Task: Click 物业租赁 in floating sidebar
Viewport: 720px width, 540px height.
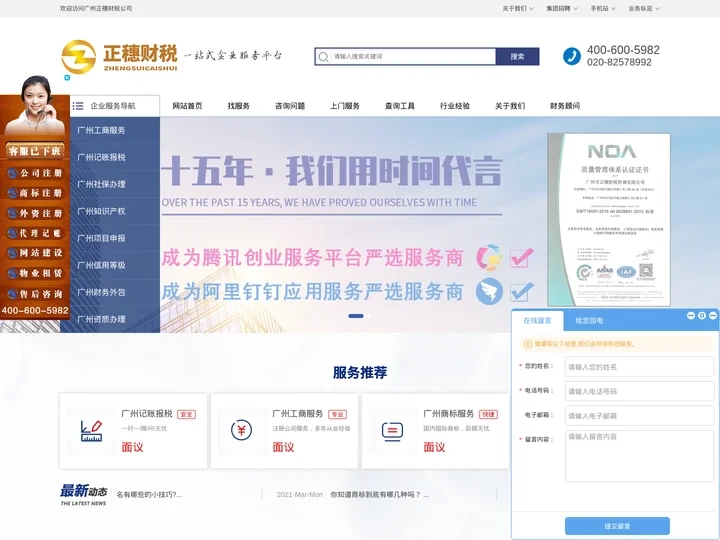Action: click(35, 273)
